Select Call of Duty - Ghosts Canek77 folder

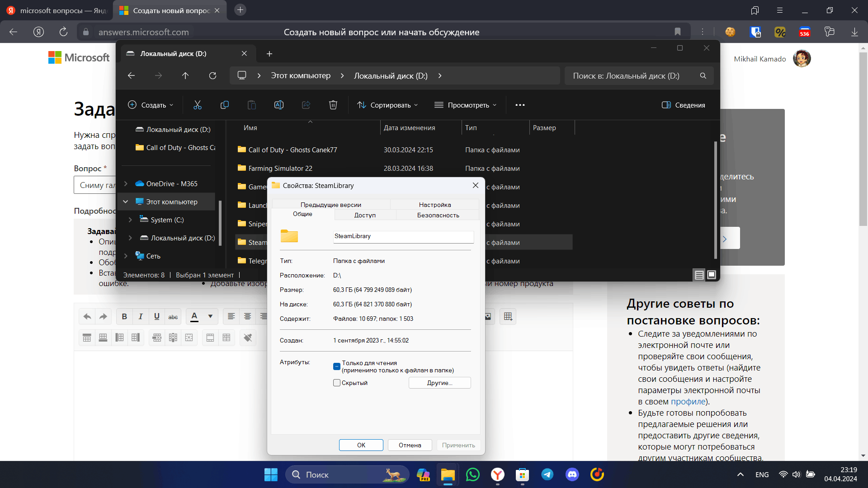point(404,150)
